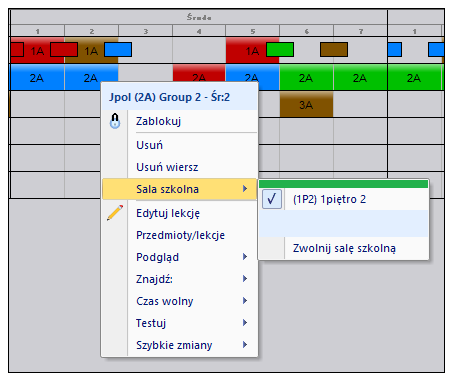Image resolution: width=455 pixels, height=381 pixels.
Task: Expand the Sala szkolna submenu arrow
Action: 245,189
